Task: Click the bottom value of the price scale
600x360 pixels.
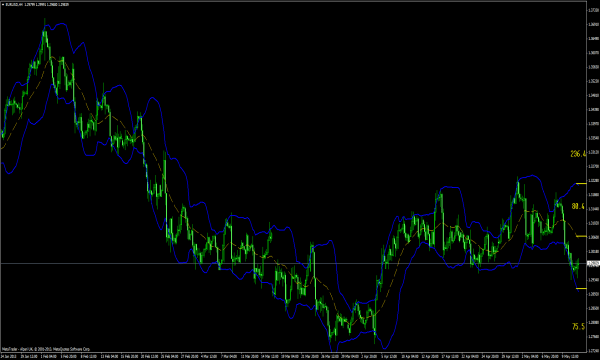Action: 593,350
